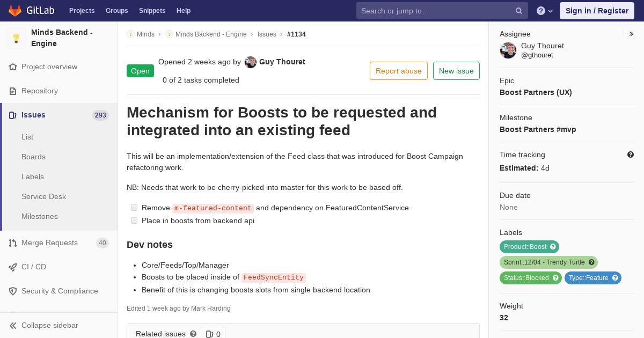Open the Projects menu
The image size is (644, 338).
click(x=82, y=11)
